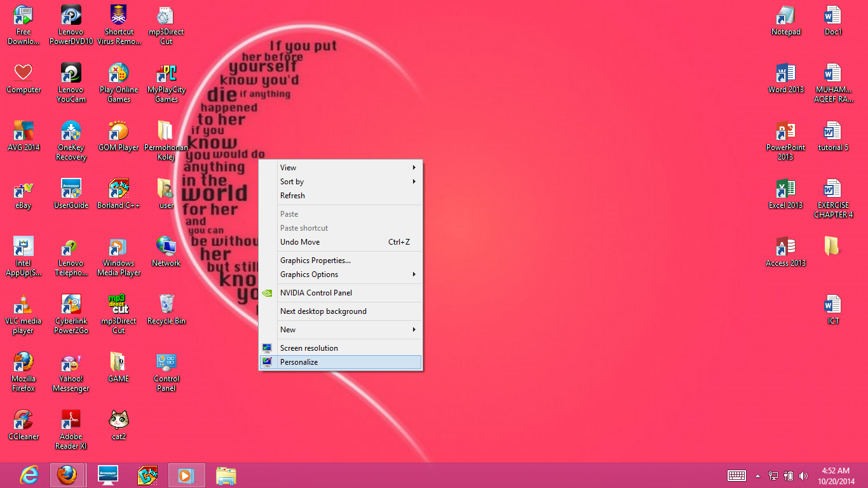Select the Borland C++ shortcut

[x=119, y=194]
